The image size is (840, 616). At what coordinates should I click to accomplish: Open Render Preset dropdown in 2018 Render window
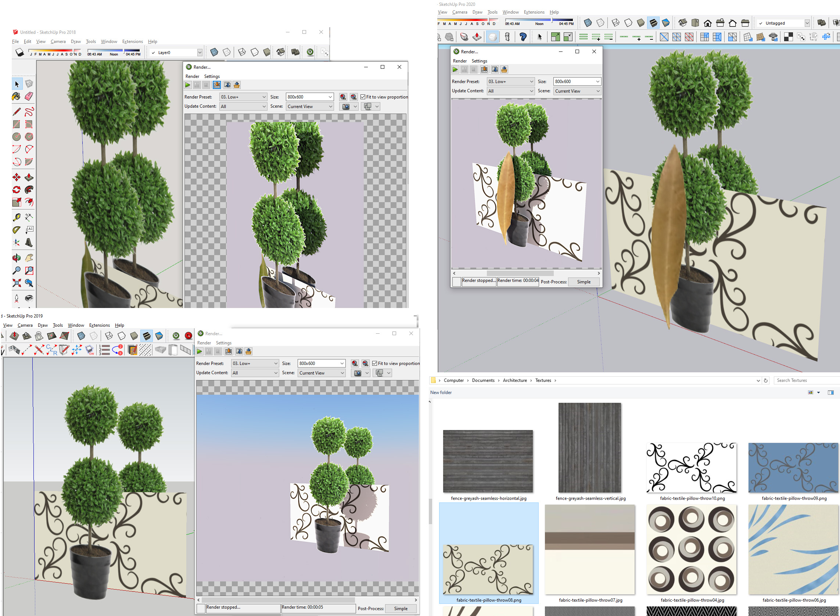(243, 97)
